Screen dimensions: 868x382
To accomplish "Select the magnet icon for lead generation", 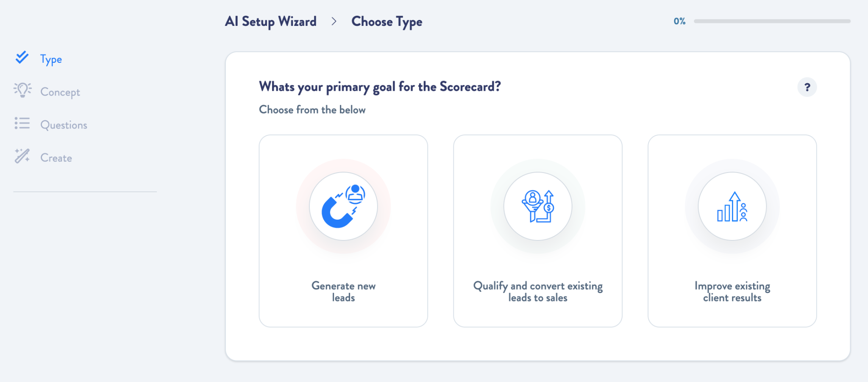I will [343, 206].
